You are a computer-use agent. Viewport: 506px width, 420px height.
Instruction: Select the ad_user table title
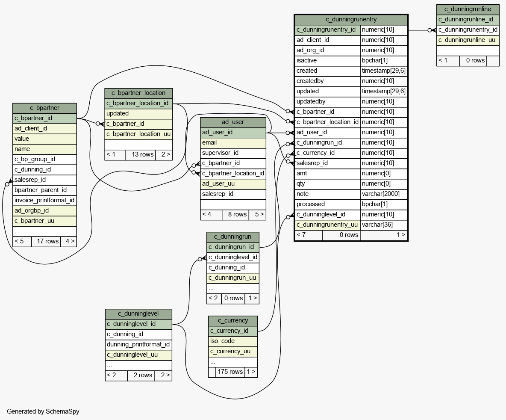pos(233,122)
